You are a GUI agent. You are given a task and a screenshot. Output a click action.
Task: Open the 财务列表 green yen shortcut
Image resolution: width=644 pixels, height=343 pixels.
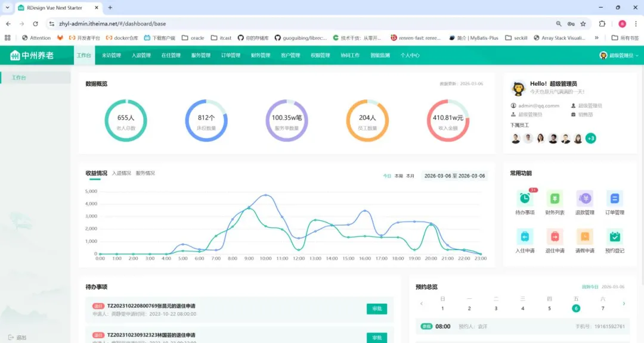pyautogui.click(x=555, y=198)
